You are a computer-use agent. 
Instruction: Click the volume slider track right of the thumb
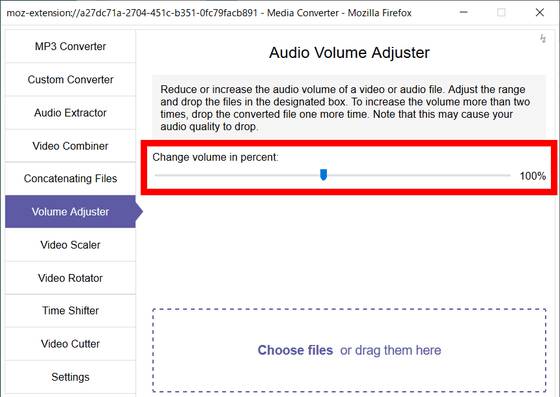[419, 175]
